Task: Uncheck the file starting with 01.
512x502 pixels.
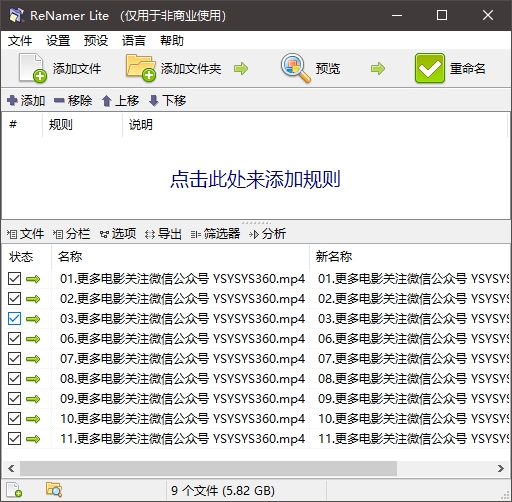Action: [14, 279]
